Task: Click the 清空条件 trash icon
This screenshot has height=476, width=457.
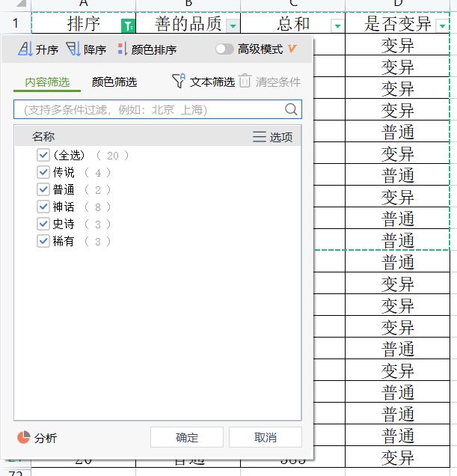Action: (x=245, y=81)
